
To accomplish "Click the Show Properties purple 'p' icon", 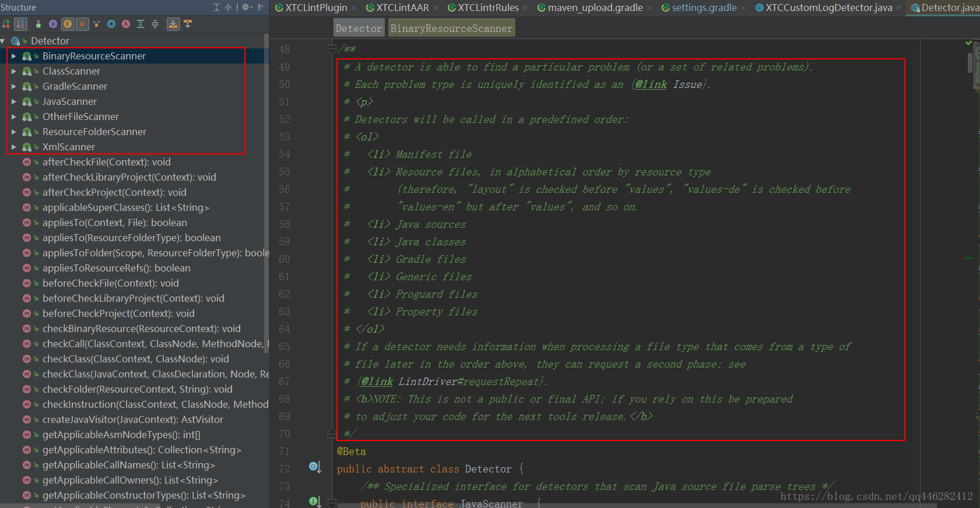I will coord(53,24).
